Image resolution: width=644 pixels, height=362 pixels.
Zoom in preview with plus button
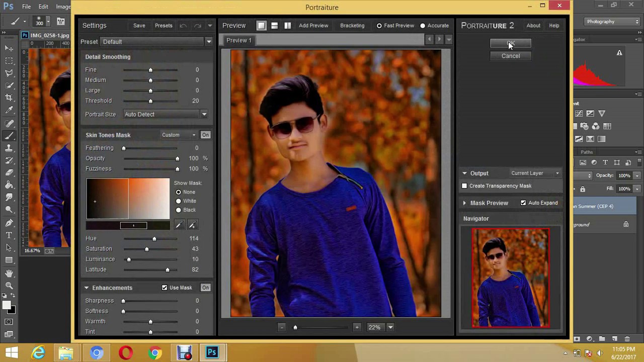pos(357,327)
